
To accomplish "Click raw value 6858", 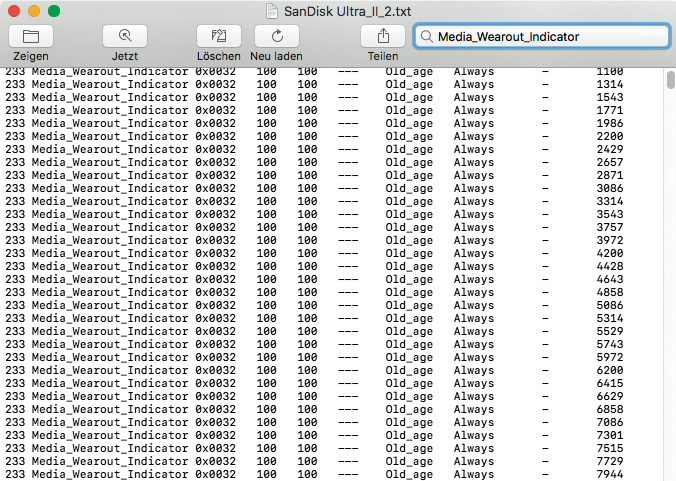I will [610, 409].
